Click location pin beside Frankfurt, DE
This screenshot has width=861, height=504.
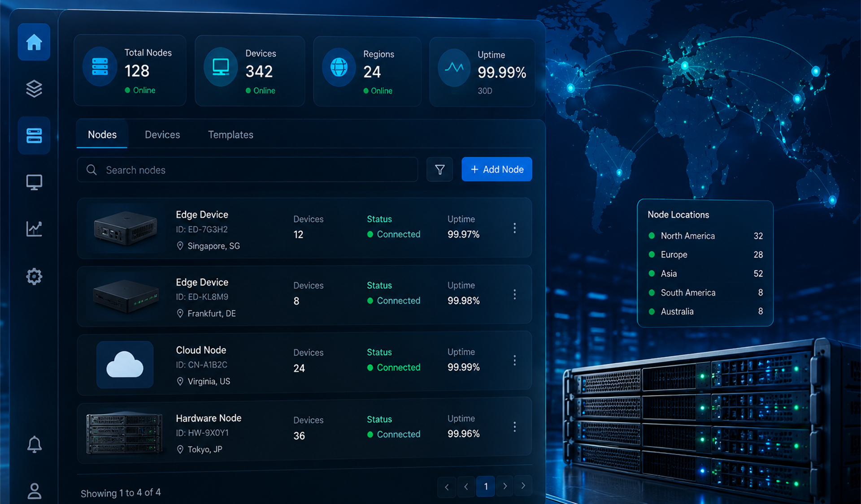pos(180,314)
